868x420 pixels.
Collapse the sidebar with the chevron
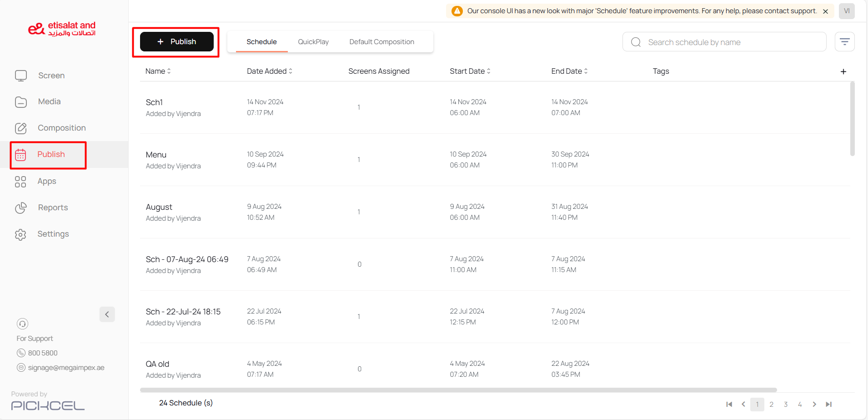point(107,314)
